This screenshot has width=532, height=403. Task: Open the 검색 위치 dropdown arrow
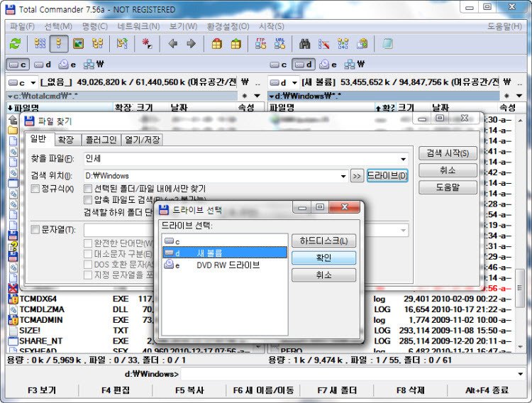pos(342,175)
